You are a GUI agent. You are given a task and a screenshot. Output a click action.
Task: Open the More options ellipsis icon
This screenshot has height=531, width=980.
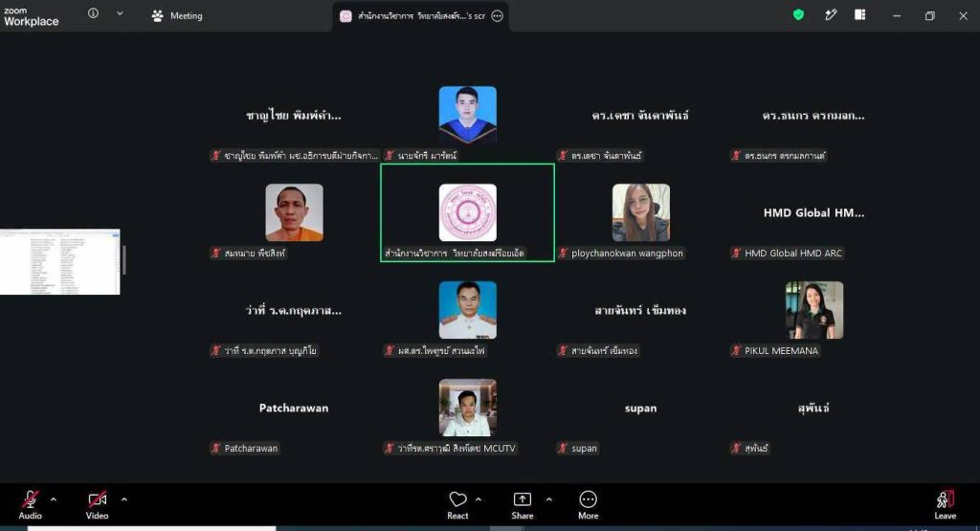589,499
